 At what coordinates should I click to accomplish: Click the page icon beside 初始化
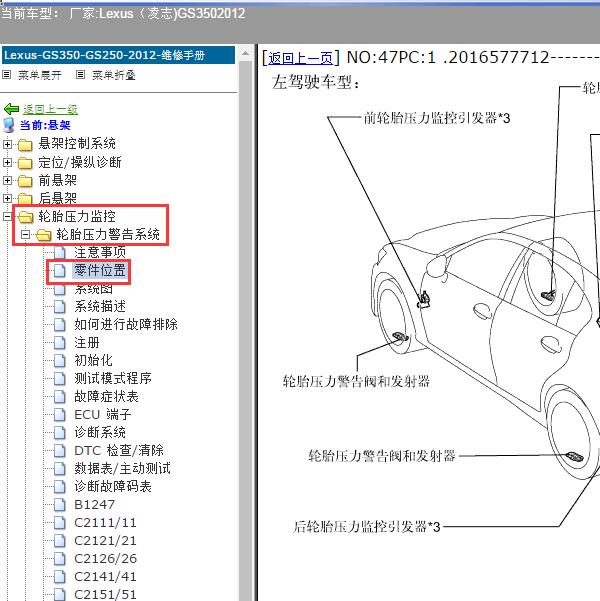(x=59, y=361)
